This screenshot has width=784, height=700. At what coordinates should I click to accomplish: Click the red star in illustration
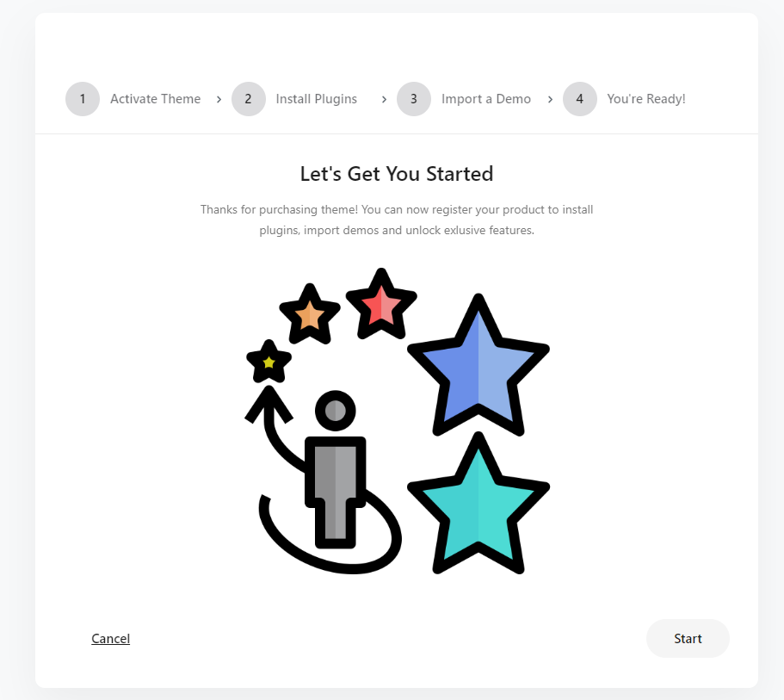(381, 307)
